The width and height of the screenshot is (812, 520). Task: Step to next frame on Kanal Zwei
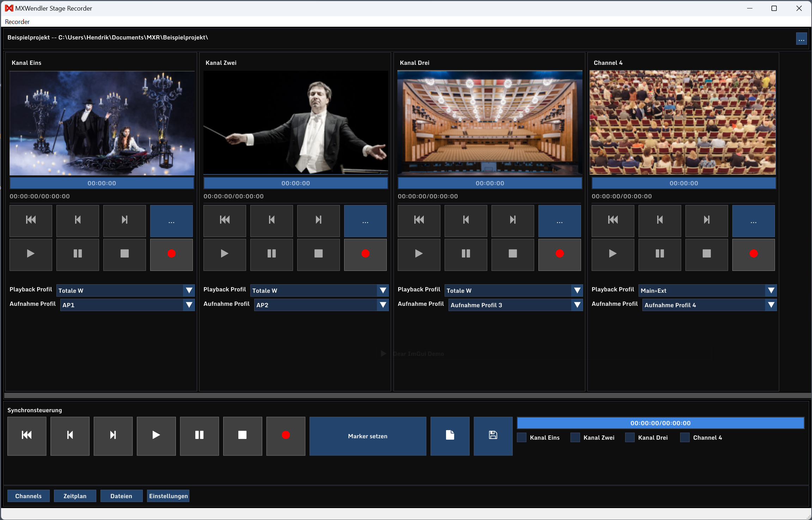318,220
